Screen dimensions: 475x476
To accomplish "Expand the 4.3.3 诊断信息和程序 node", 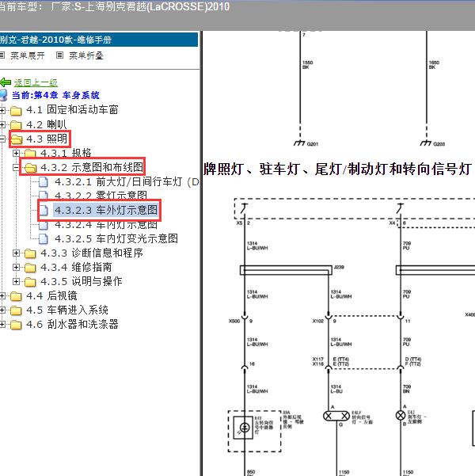I will pos(16,253).
